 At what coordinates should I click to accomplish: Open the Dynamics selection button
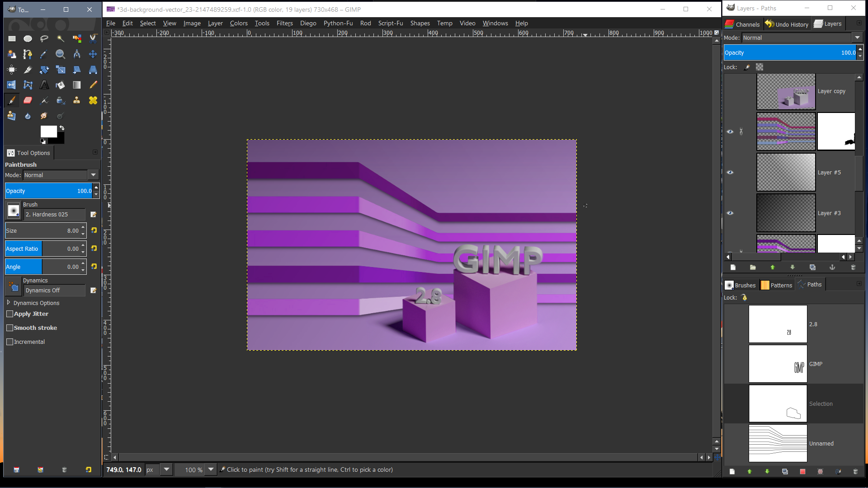tap(14, 286)
